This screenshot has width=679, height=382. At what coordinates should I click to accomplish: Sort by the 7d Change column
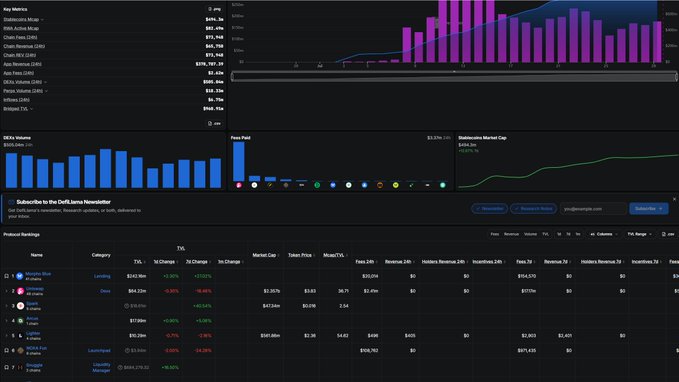(197, 262)
